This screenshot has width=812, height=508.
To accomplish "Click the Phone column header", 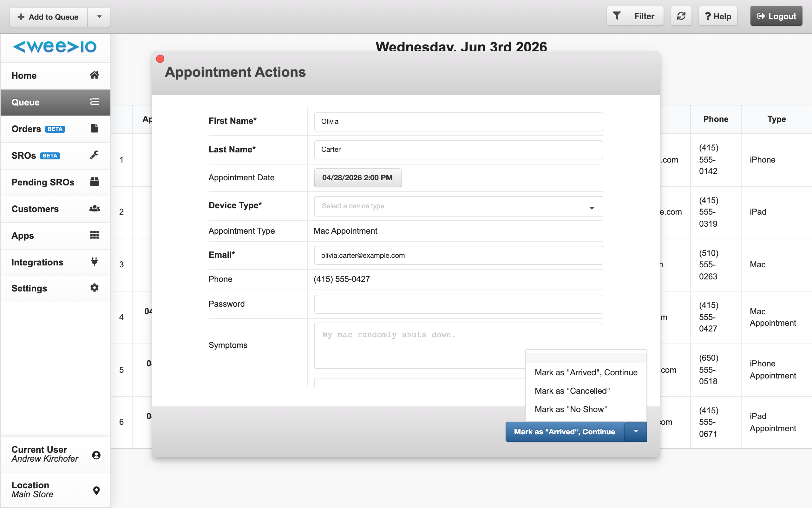I will (715, 119).
